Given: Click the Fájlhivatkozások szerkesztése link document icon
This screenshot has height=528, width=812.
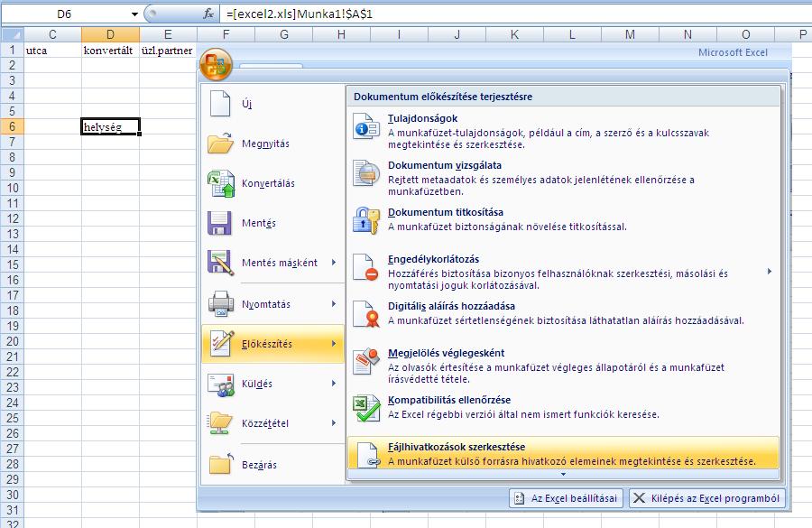Looking at the screenshot, I should [369, 454].
